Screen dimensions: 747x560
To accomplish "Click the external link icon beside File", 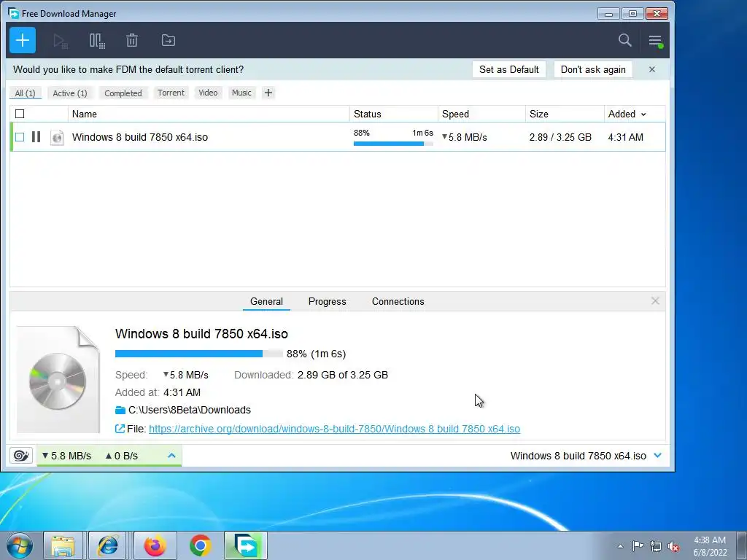I will (x=120, y=429).
